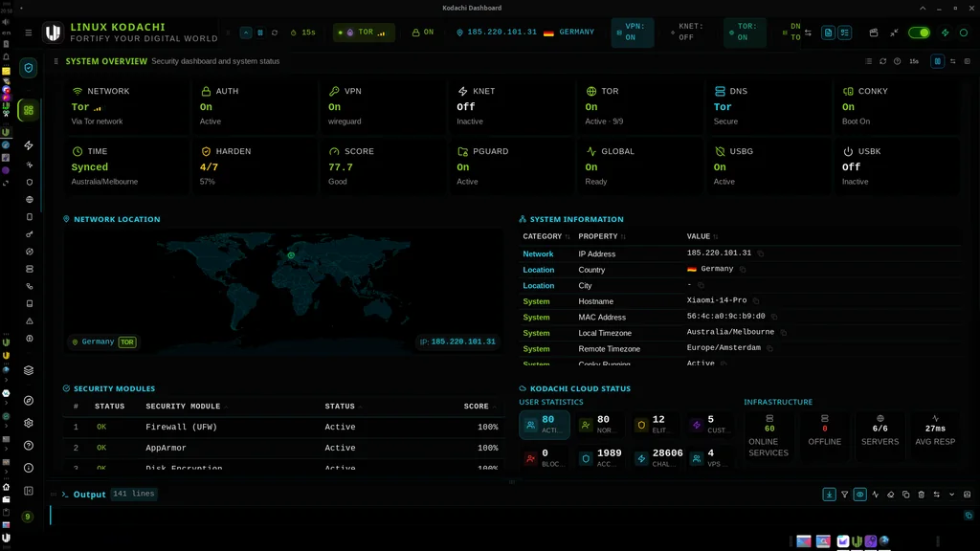
Task: Click the 185.220.101.31 IP in header
Action: (501, 32)
